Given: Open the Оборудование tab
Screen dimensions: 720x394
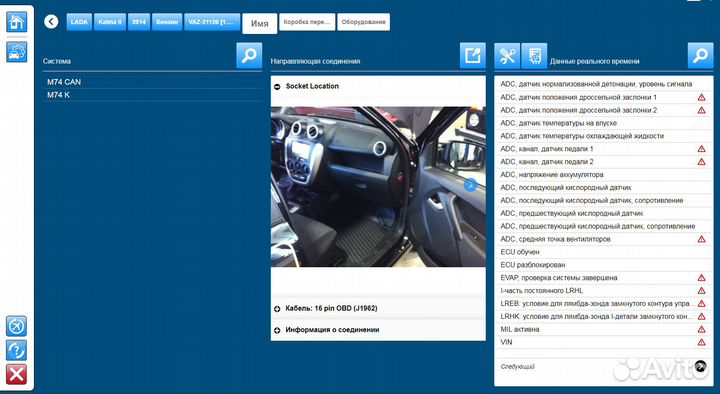Looking at the screenshot, I should 363,22.
